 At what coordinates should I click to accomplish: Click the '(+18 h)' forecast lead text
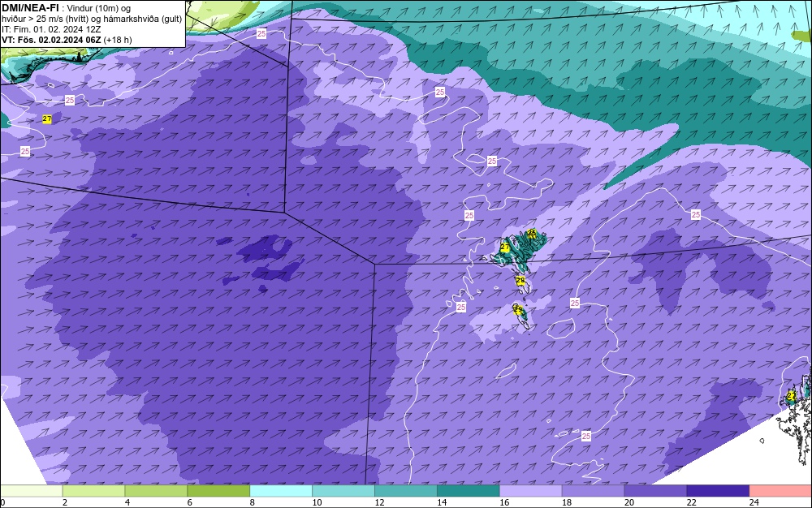[118, 40]
